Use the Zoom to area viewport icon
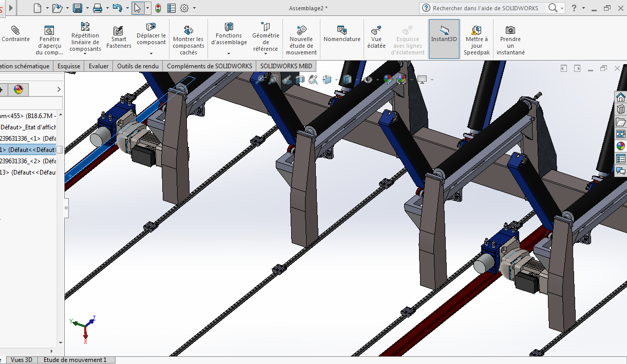The height and width of the screenshot is (364, 627). pos(274,79)
